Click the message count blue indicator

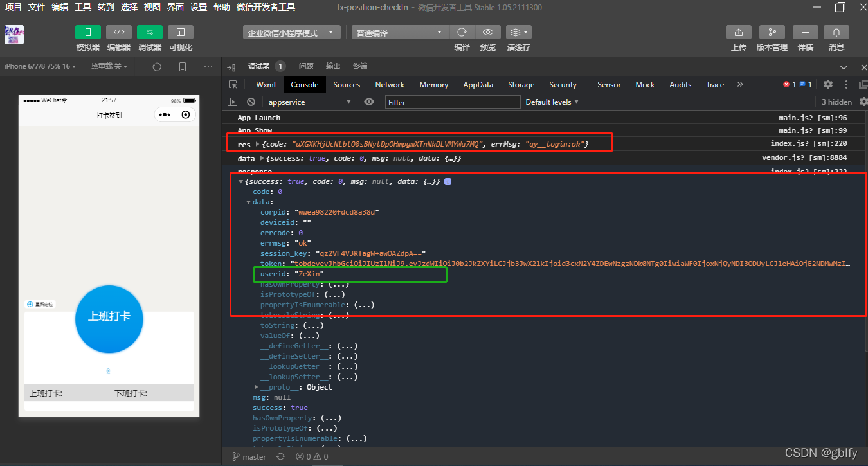(806, 84)
